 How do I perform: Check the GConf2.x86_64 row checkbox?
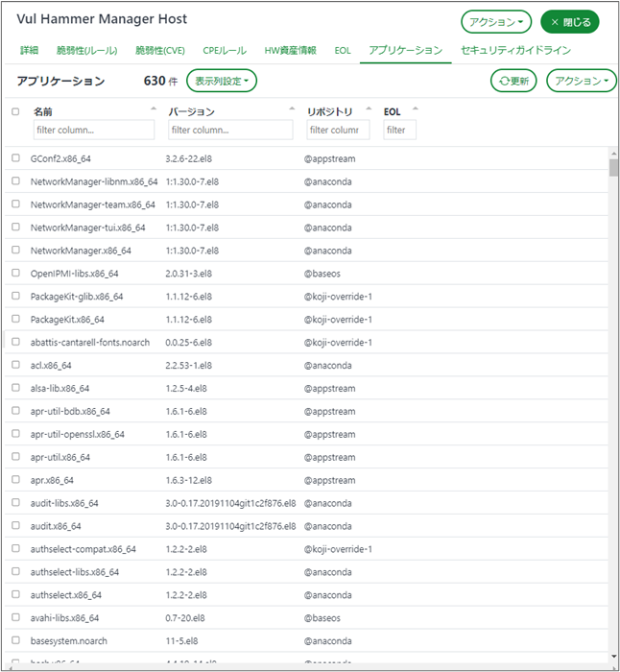[x=15, y=157]
